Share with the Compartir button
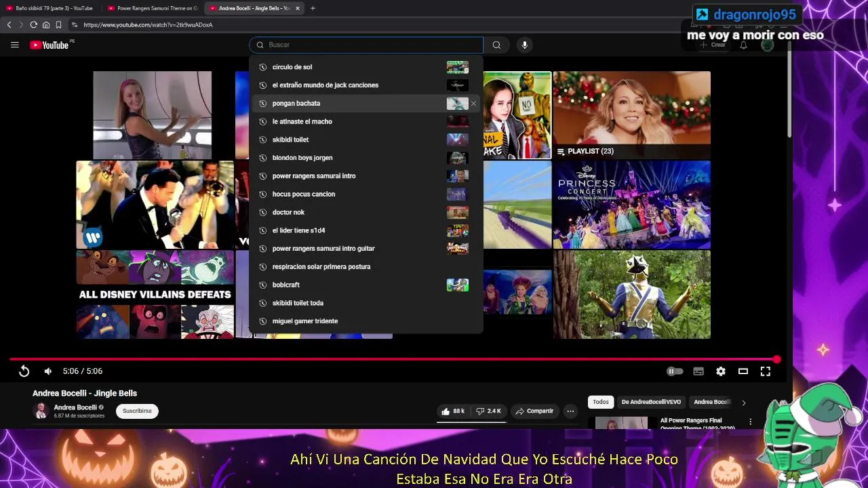Viewport: 868px width, 488px height. pos(534,411)
